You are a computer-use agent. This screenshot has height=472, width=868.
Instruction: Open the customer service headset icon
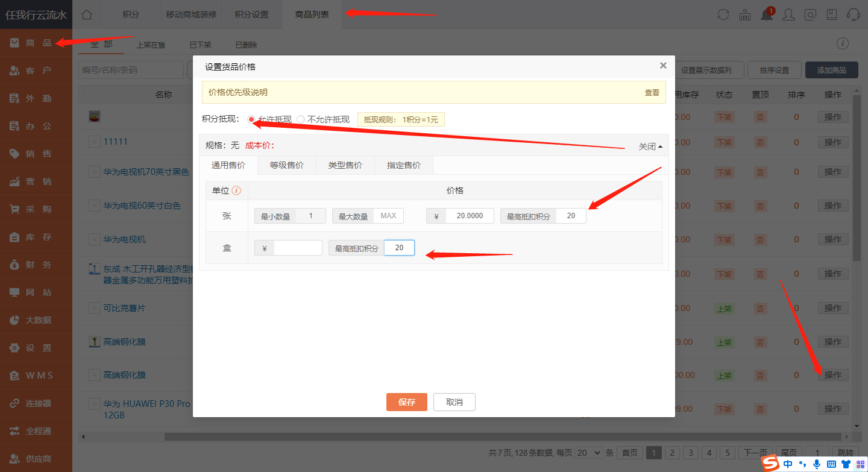(854, 14)
